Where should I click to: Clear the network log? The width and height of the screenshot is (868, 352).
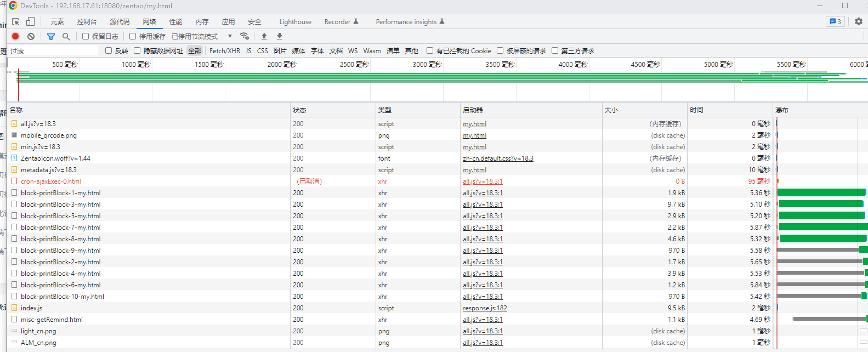pyautogui.click(x=31, y=36)
